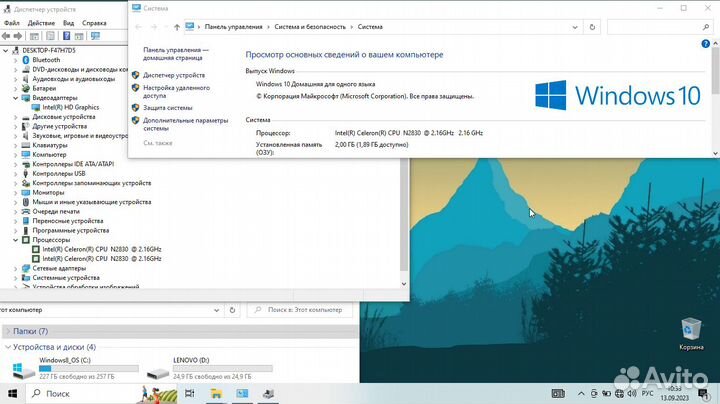Select the Батареи battery icon in device tree

[x=26, y=88]
